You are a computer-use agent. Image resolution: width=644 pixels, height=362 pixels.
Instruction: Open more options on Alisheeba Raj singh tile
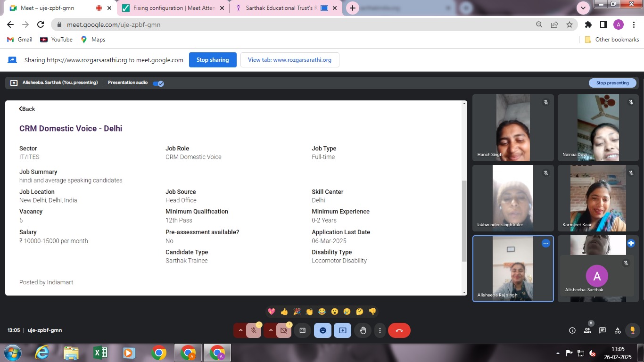click(x=545, y=243)
